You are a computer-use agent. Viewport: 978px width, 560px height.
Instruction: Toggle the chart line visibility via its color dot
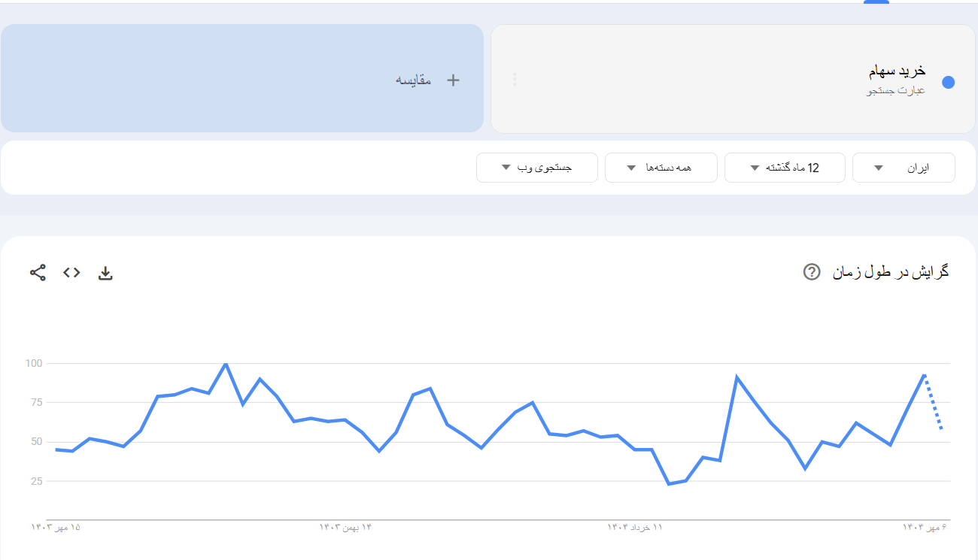coord(949,80)
